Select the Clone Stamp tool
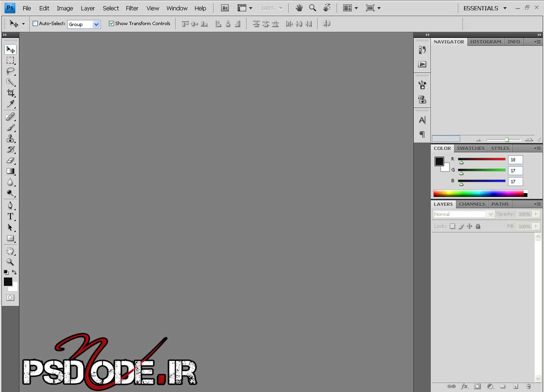 point(10,138)
